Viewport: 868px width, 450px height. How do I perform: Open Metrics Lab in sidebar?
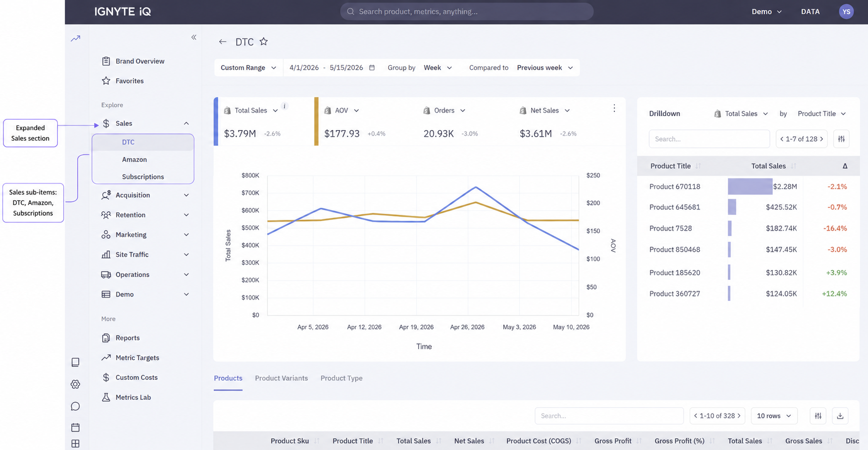coord(126,397)
